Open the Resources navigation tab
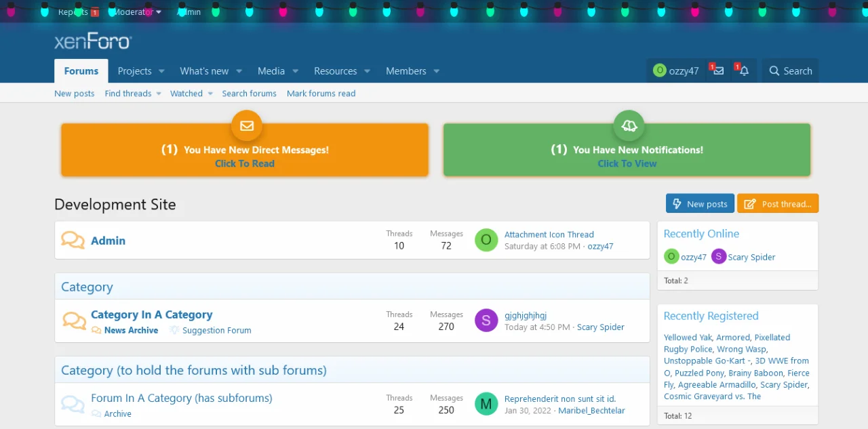The height and width of the screenshot is (429, 868). point(335,71)
